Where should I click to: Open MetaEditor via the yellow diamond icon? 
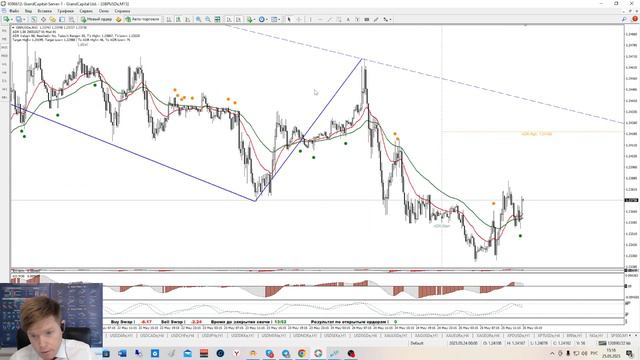coord(118,19)
